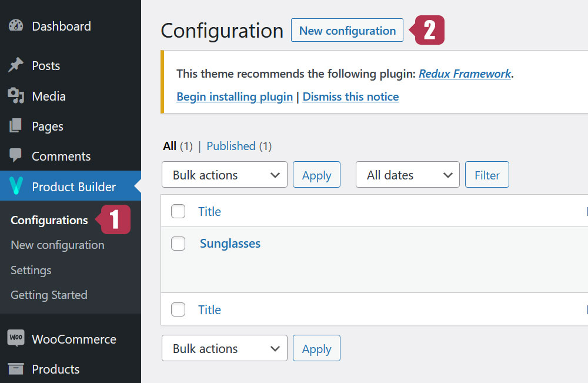Click the New configuration button beside heading
Viewport: 588px width, 383px height.
click(x=348, y=31)
